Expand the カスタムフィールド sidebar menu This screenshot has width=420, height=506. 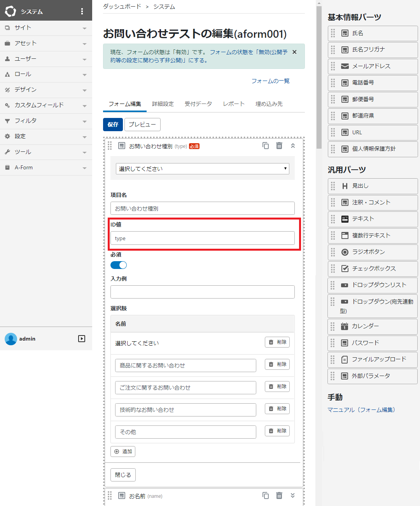point(46,105)
